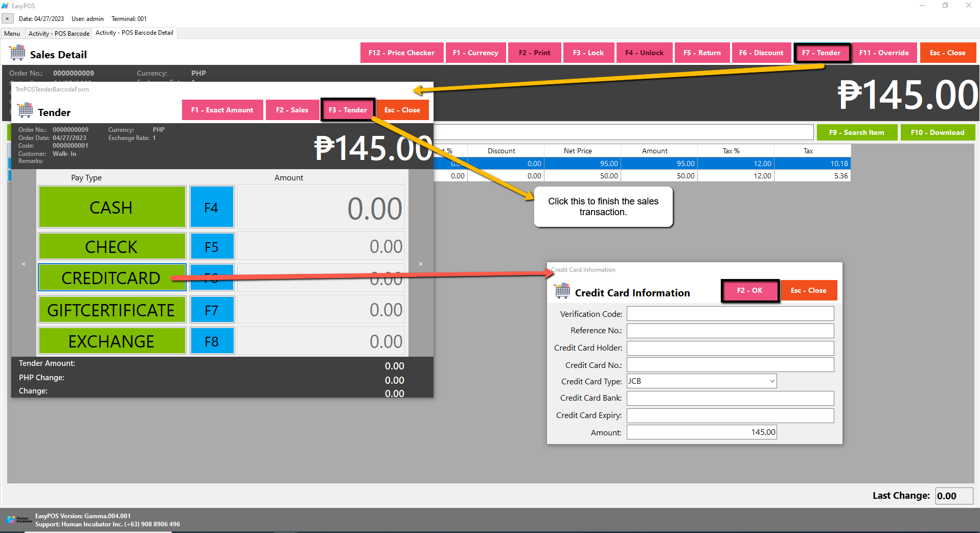Select CASH pay type
The image size is (980, 533).
112,207
